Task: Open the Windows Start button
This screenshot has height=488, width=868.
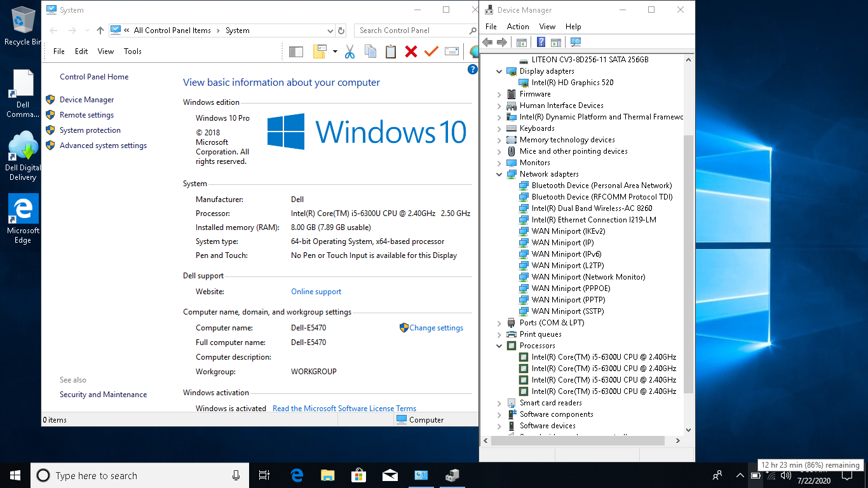Action: click(15, 475)
